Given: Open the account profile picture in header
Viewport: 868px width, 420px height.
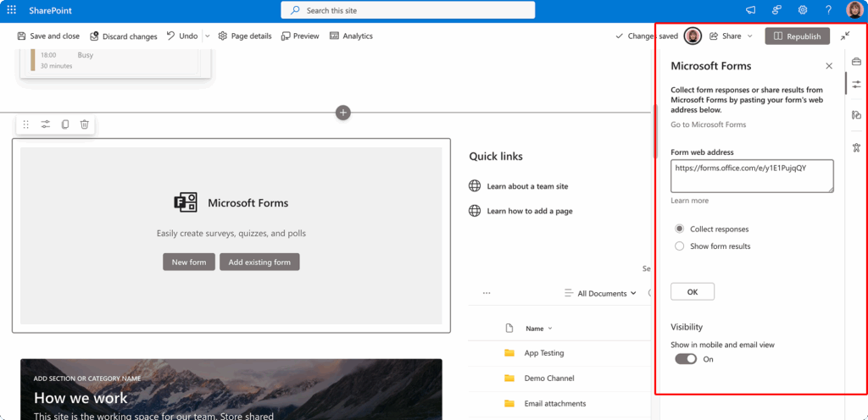Looking at the screenshot, I should pos(854,10).
